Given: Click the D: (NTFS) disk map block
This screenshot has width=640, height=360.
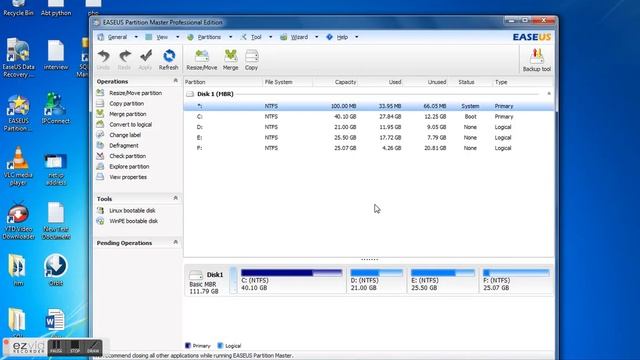Looking at the screenshot, I should click(377, 280).
